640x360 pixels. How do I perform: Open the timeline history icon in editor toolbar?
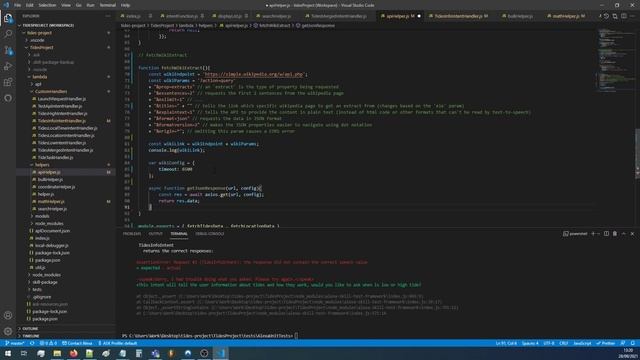click(x=606, y=16)
